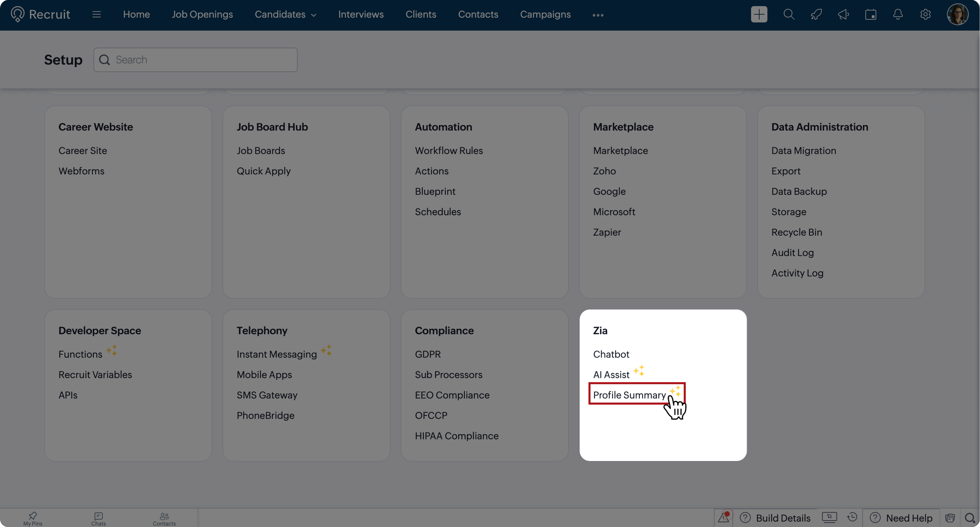Open the Marketplace link
980x527 pixels.
(x=620, y=151)
